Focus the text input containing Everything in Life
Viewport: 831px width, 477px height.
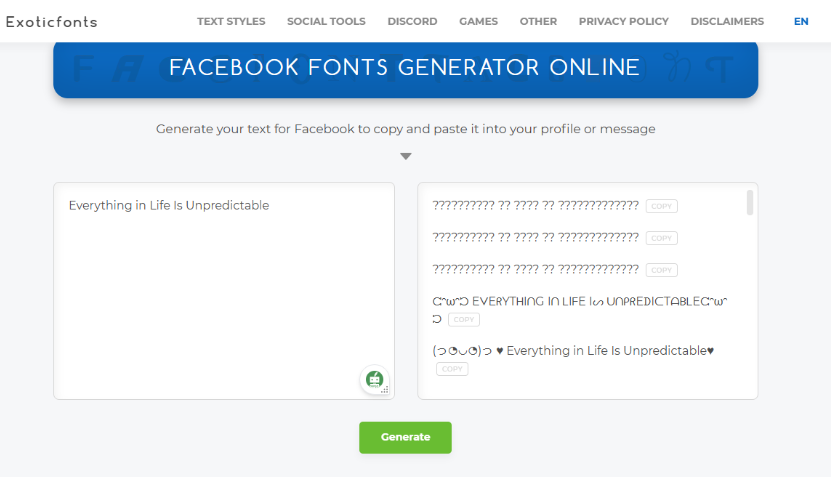coord(224,291)
